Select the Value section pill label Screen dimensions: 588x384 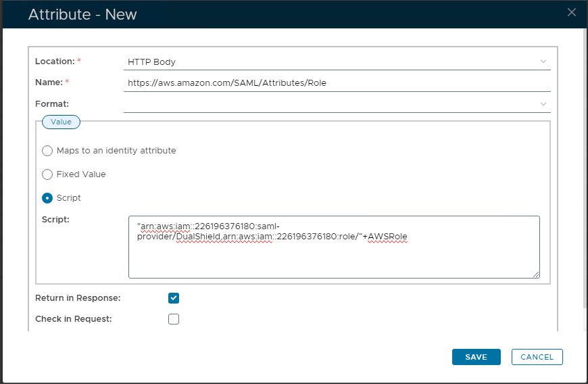pyautogui.click(x=61, y=122)
